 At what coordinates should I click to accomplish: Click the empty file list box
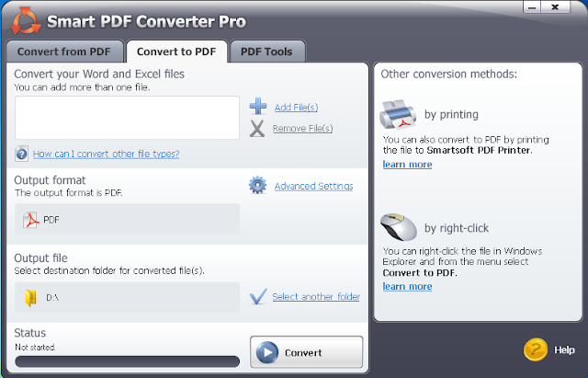(x=127, y=118)
